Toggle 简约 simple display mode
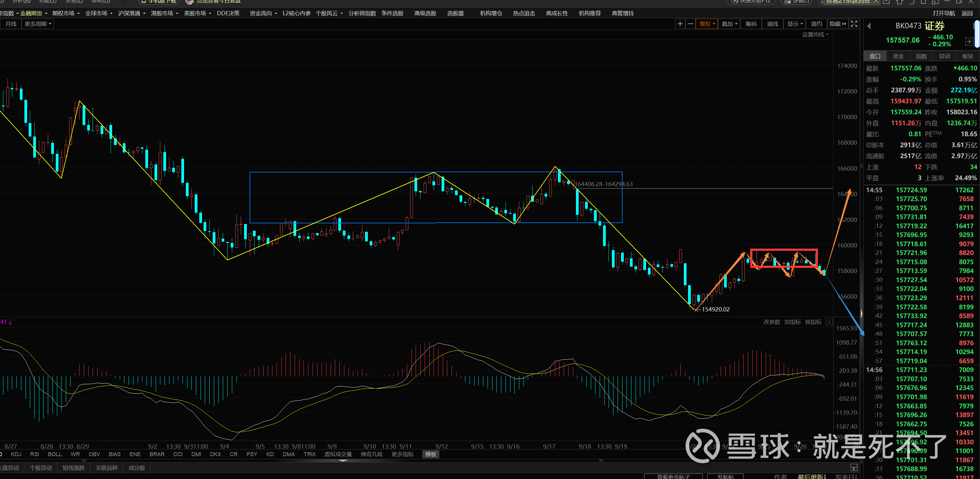Screen dimensions: 980x479 [x=816, y=24]
